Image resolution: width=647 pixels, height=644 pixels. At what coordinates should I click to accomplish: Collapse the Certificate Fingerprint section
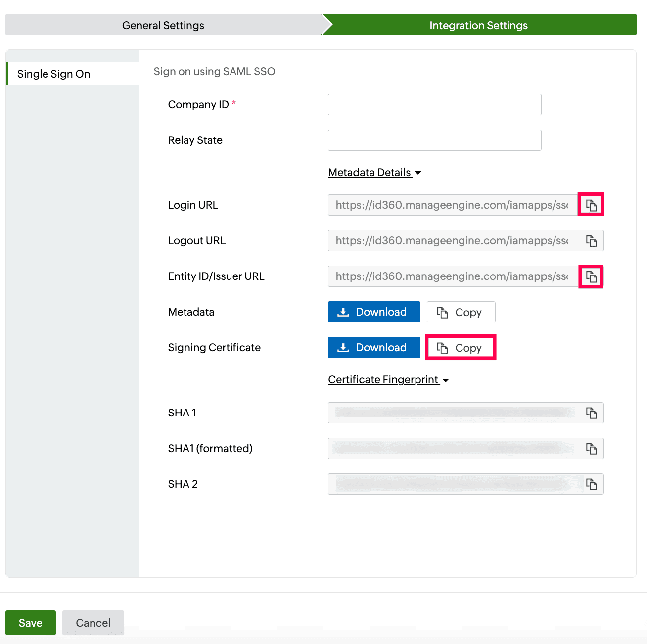tap(388, 380)
